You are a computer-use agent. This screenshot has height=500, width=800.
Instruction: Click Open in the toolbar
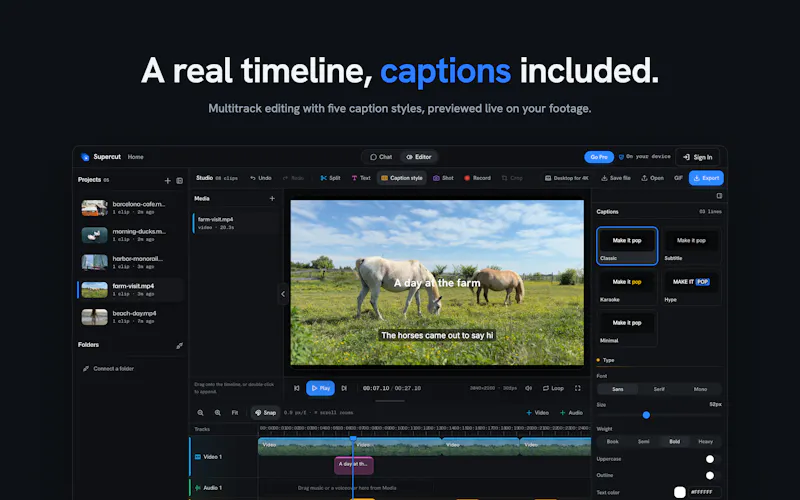point(653,178)
